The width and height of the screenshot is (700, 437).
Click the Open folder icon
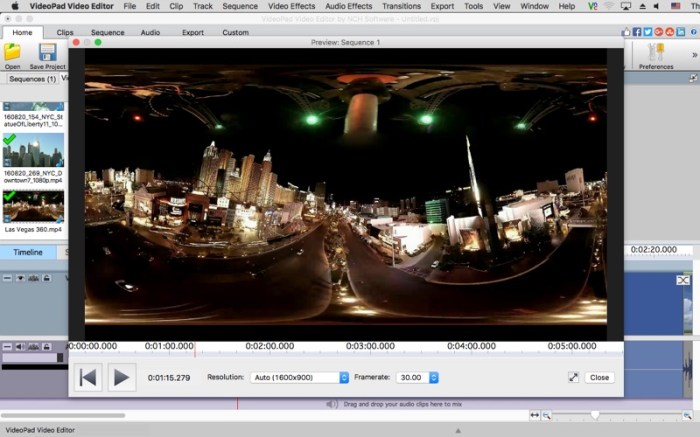click(x=12, y=52)
